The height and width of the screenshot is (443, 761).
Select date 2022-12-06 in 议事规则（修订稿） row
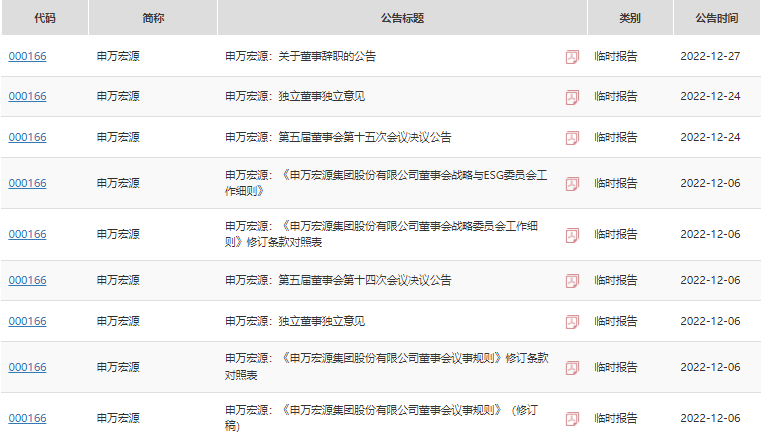point(710,418)
